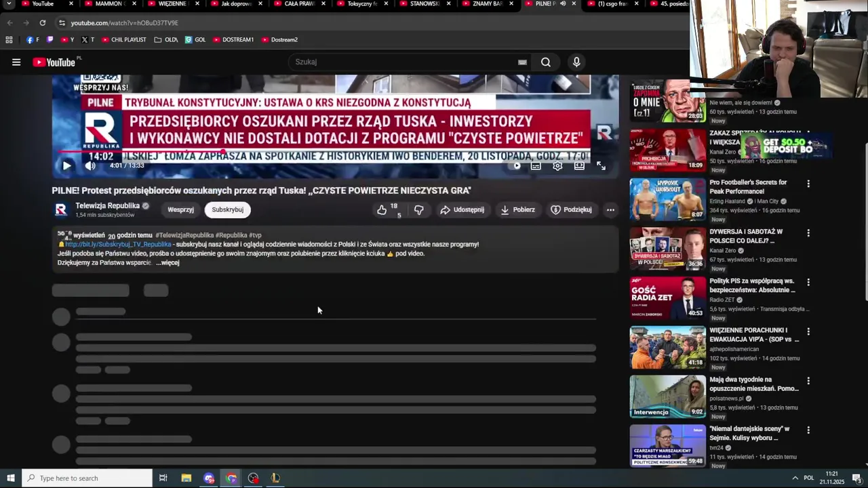Viewport: 868px width, 488px height.
Task: Open the player settings gear
Action: 557,165
